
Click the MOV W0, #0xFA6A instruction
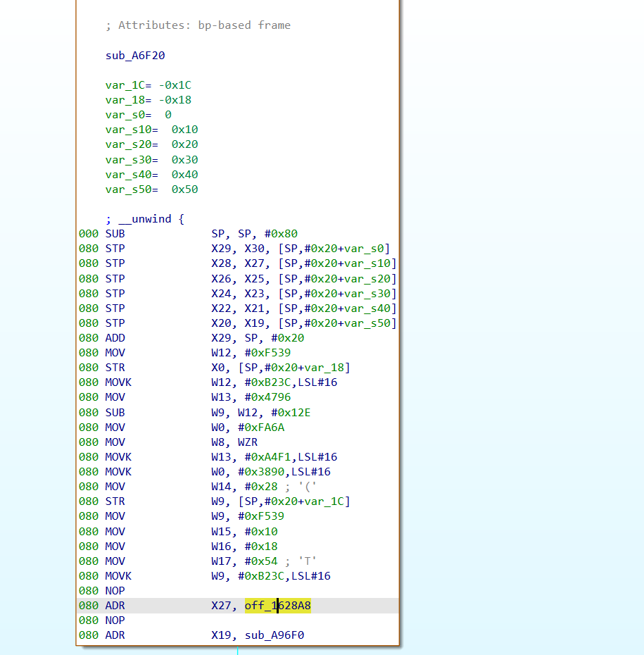(194, 428)
